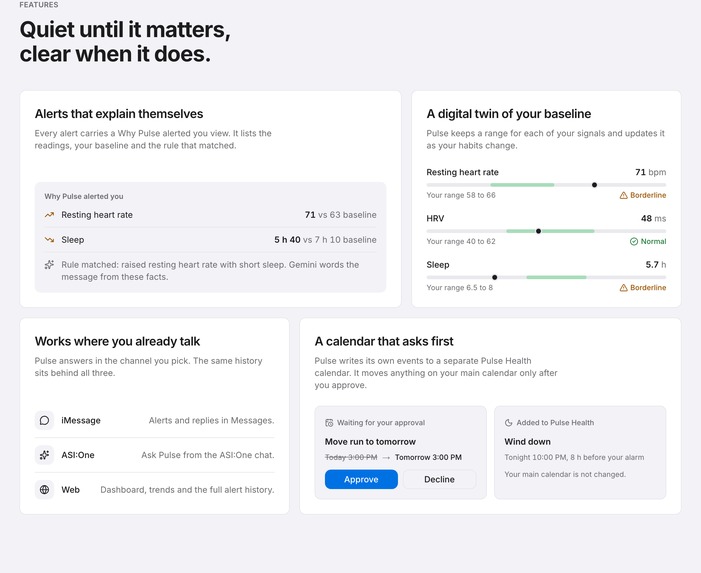This screenshot has width=701, height=573.
Task: Click the HRV range slider dot
Action: point(538,231)
